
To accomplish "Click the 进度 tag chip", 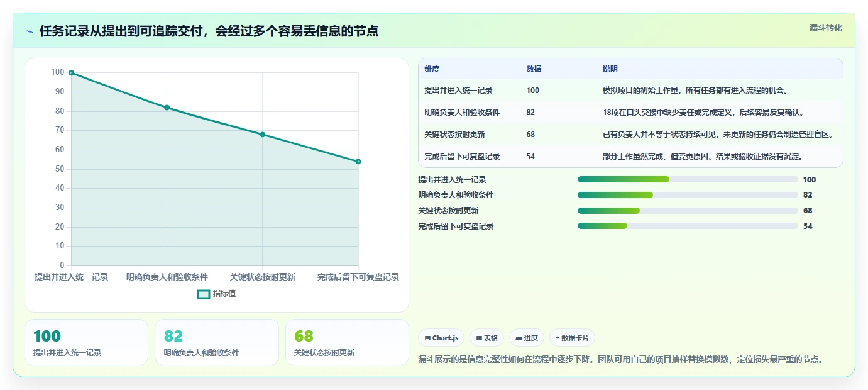I will tap(527, 338).
